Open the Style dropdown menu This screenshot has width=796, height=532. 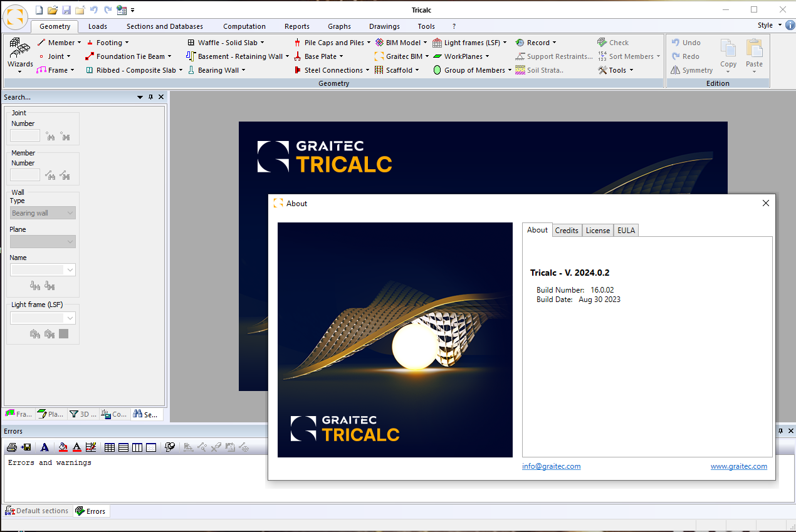pyautogui.click(x=770, y=25)
